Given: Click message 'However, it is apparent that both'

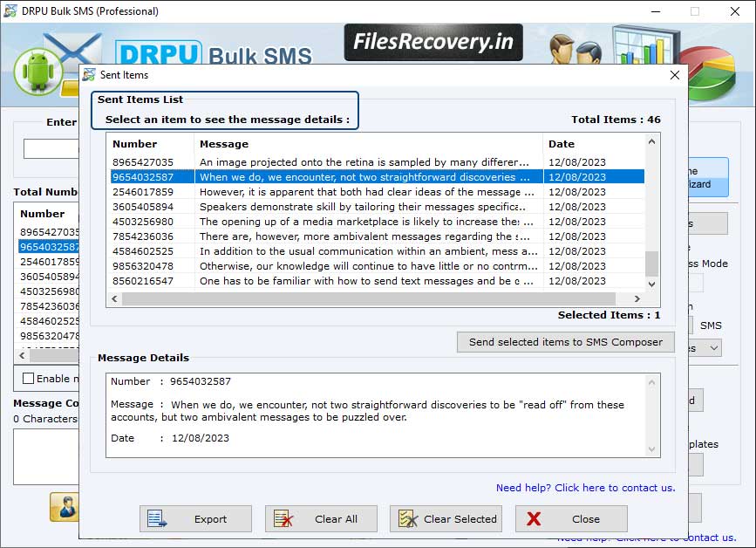Looking at the screenshot, I should 366,192.
